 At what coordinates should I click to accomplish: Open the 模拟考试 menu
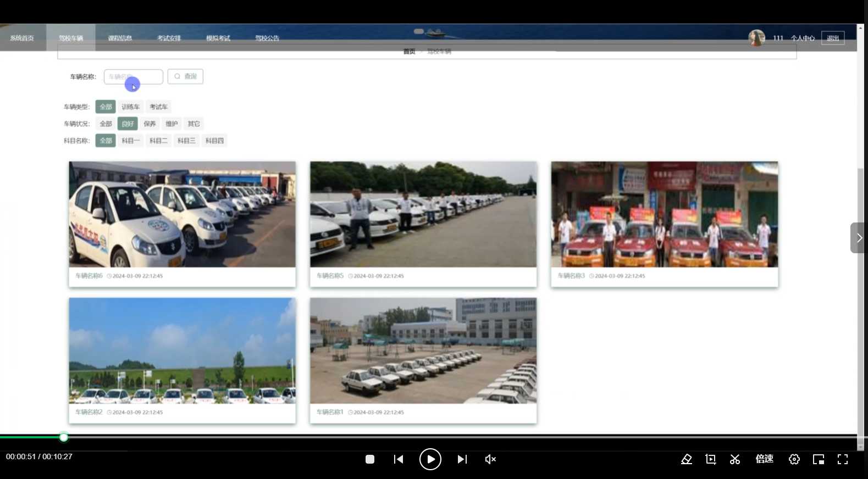[x=218, y=38]
